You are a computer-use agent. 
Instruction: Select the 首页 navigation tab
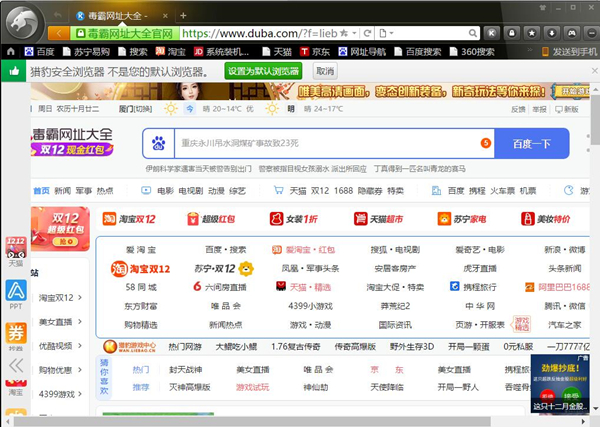[x=40, y=190]
